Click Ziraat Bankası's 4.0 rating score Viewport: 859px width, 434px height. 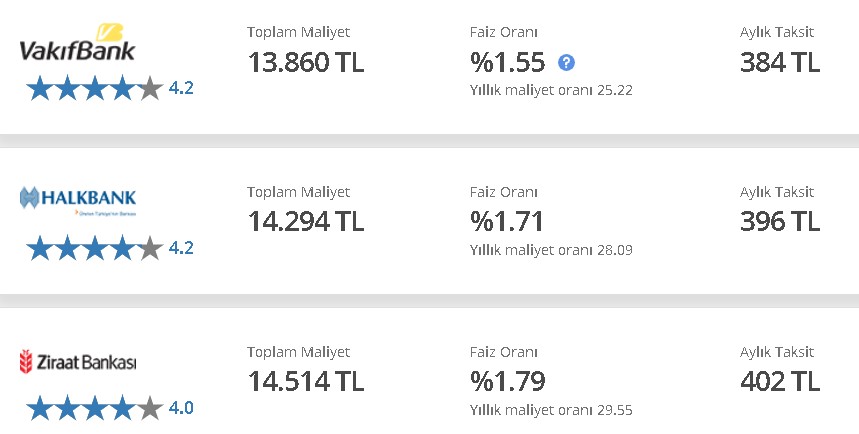181,408
